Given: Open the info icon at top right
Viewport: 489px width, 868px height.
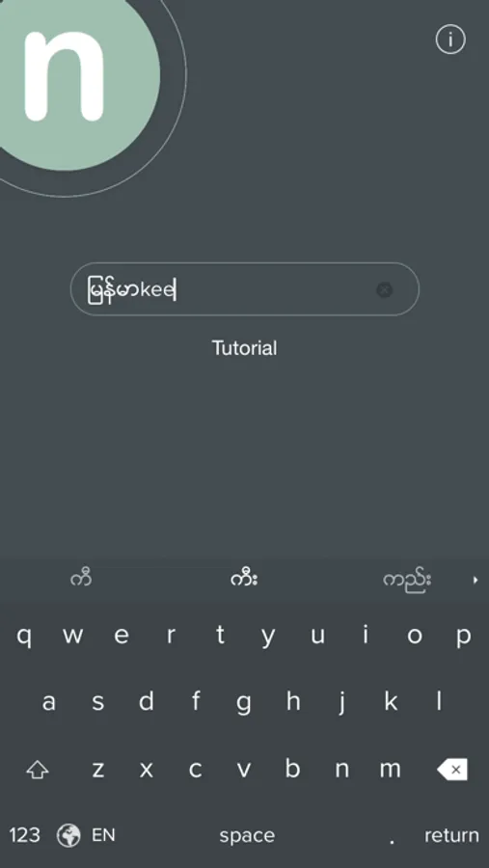Looking at the screenshot, I should coord(450,40).
